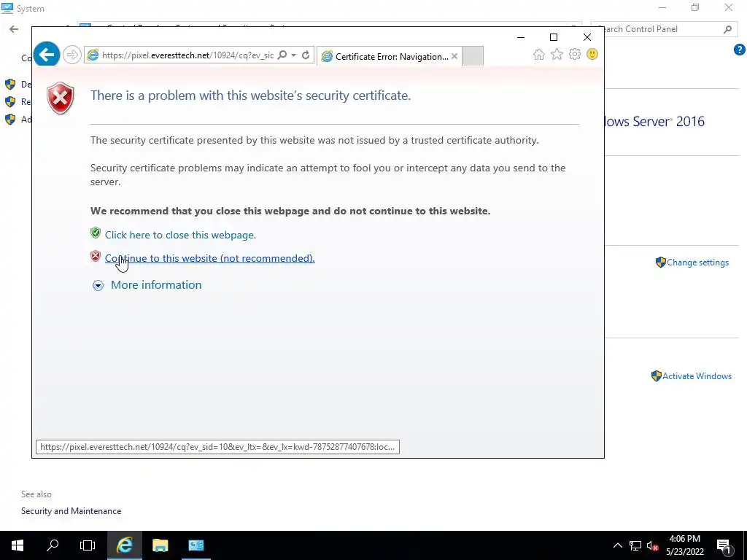
Task: Click the Internet Explorer back arrow button
Action: coord(47,55)
